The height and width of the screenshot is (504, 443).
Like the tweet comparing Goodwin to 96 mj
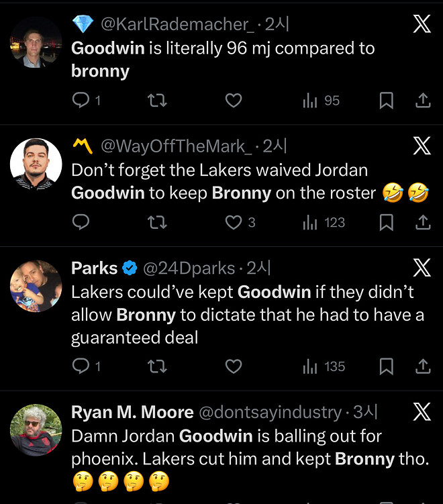234,100
